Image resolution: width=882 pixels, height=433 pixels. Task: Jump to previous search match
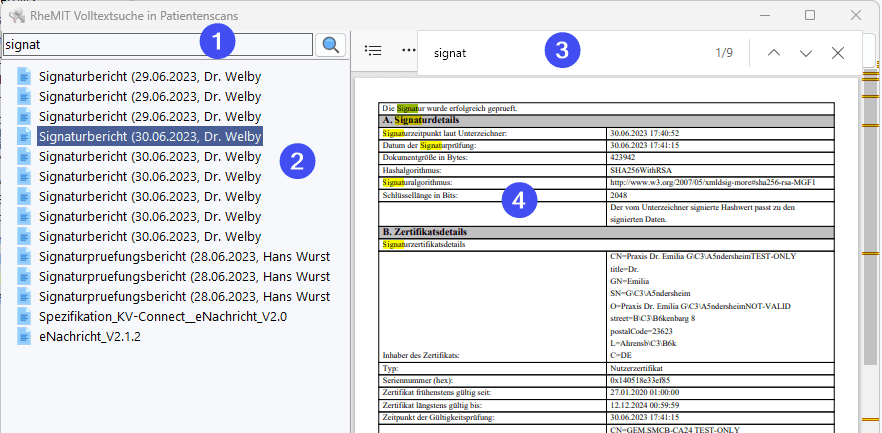tap(774, 53)
